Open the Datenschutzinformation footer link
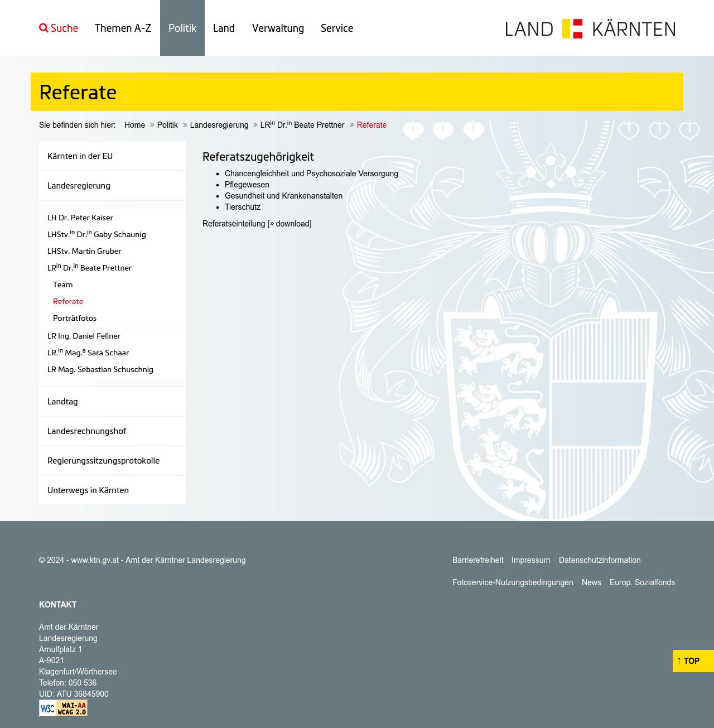Image resolution: width=714 pixels, height=728 pixels. point(600,560)
